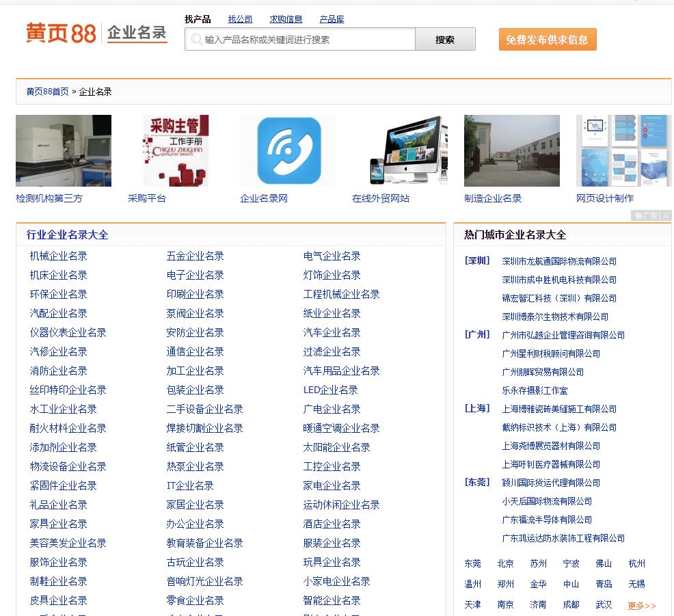The height and width of the screenshot is (616, 674).
Task: Go to 黄页88首页 via breadcrumb
Action: pyautogui.click(x=49, y=90)
